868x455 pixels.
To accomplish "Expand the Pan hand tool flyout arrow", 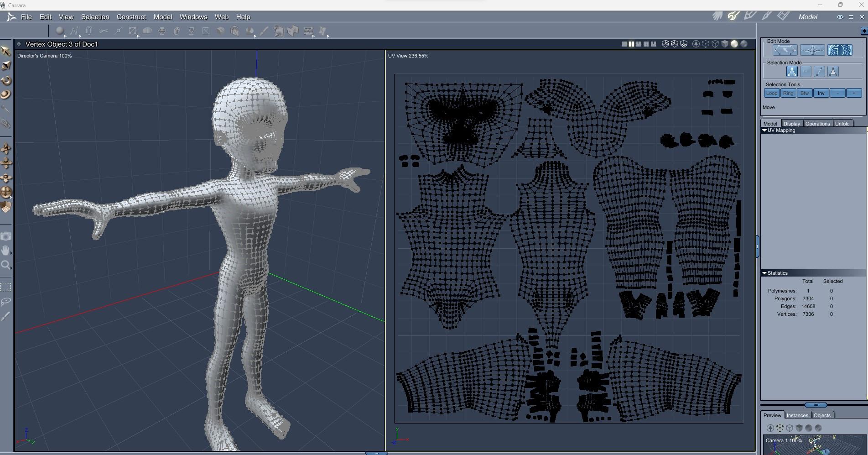I will 11,252.
